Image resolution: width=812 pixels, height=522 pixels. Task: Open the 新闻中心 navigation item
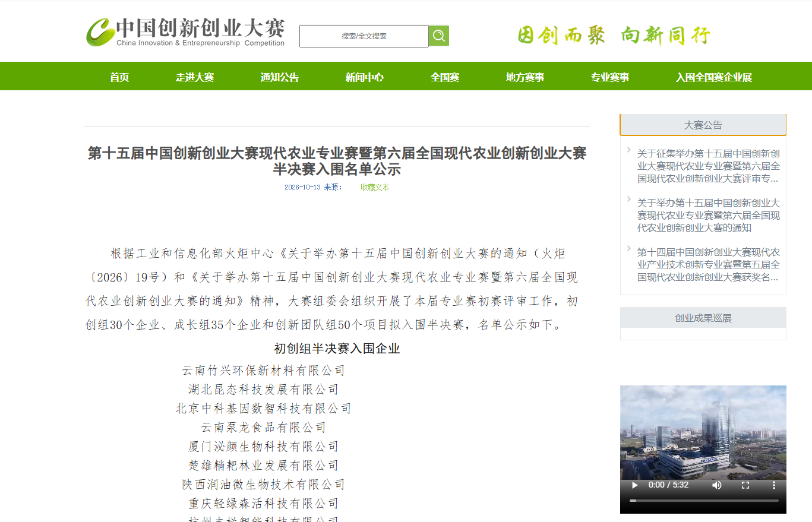point(365,77)
